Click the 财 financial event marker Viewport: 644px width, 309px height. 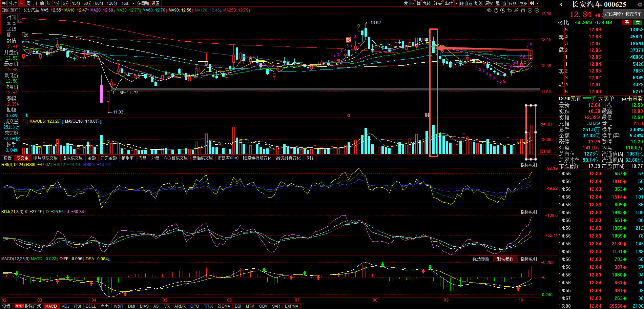click(427, 115)
